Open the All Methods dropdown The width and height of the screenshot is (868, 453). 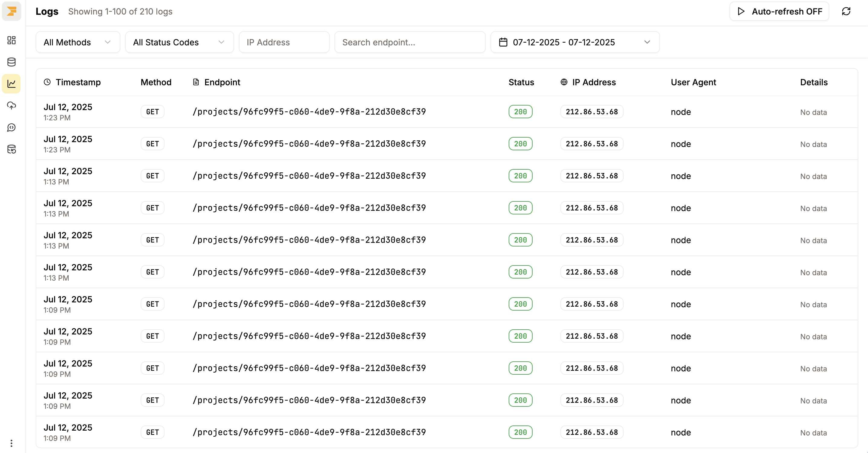click(77, 42)
